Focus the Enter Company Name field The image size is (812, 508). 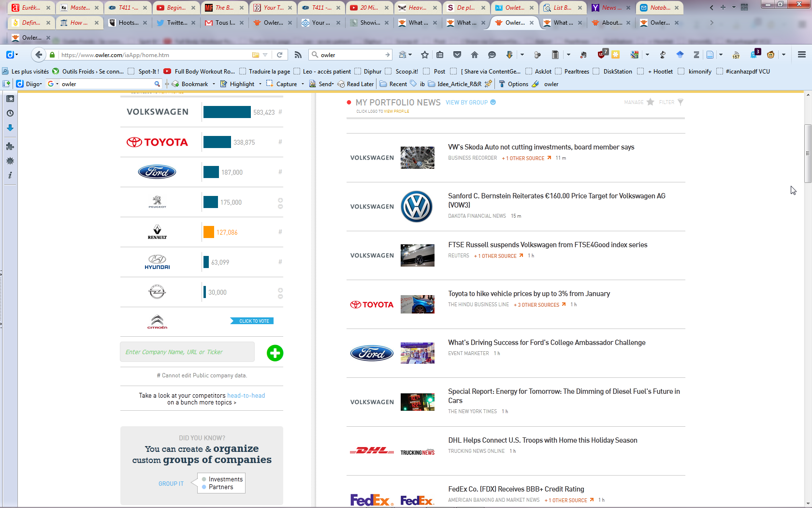click(x=187, y=352)
